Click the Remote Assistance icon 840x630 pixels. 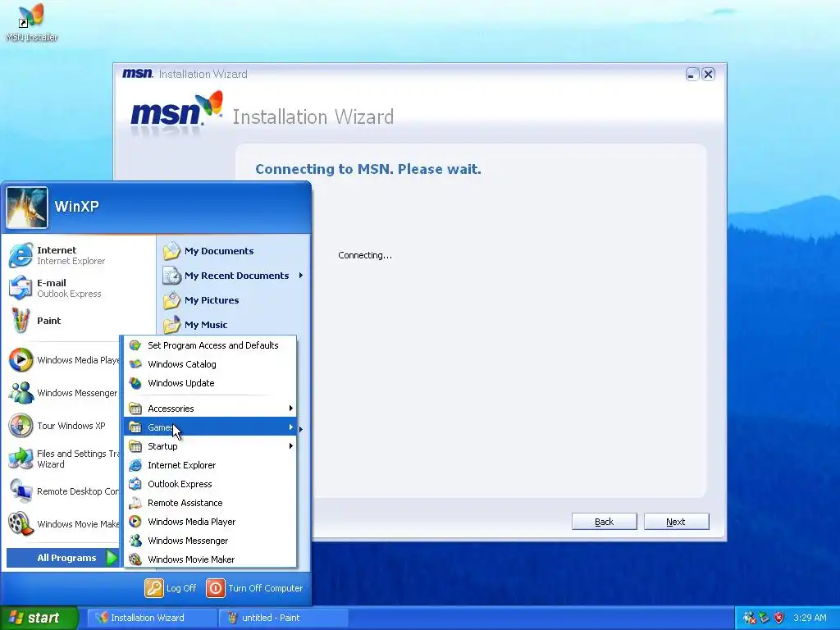[135, 503]
